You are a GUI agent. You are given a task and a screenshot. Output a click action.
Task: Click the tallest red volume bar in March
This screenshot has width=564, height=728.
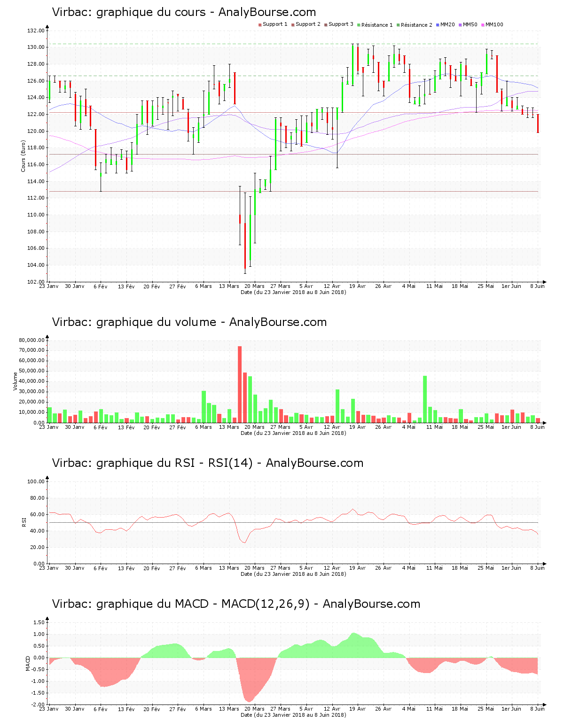tap(240, 384)
